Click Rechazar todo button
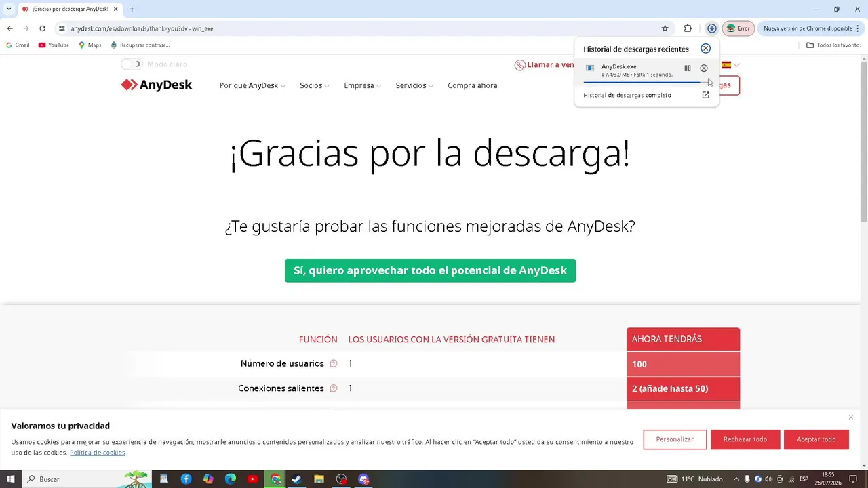Screen dimensions: 868x488 coord(745,439)
